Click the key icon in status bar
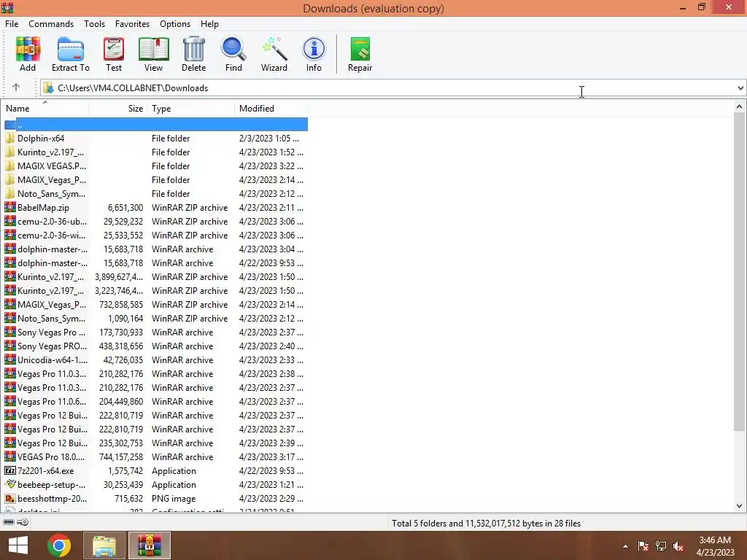 click(23, 522)
